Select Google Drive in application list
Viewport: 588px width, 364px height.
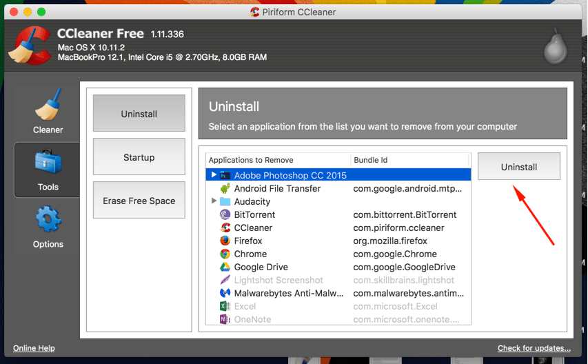[261, 267]
